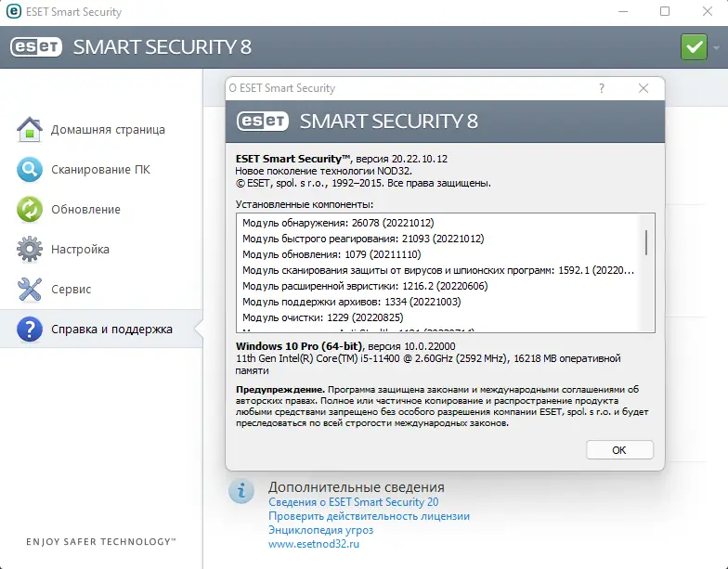Click the Help and support question icon
Image resolution: width=728 pixels, height=569 pixels.
pos(30,329)
